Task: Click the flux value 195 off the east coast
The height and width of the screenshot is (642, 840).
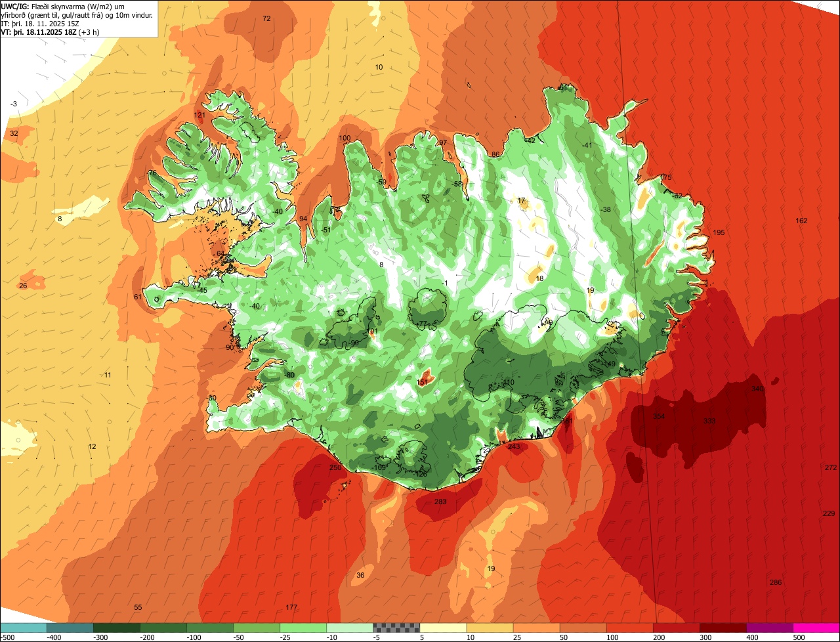Action: [719, 232]
